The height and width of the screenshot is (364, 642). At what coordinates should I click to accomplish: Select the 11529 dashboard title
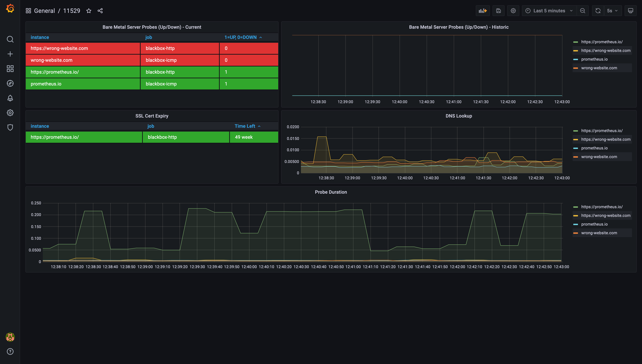click(x=72, y=11)
